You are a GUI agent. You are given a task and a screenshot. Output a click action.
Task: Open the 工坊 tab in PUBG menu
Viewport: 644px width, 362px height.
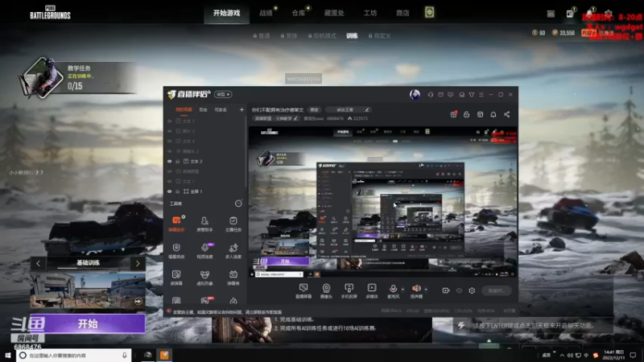point(370,13)
